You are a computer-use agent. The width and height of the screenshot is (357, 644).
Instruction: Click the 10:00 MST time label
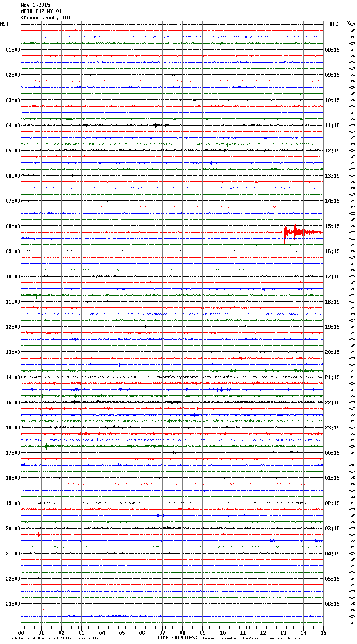13,277
